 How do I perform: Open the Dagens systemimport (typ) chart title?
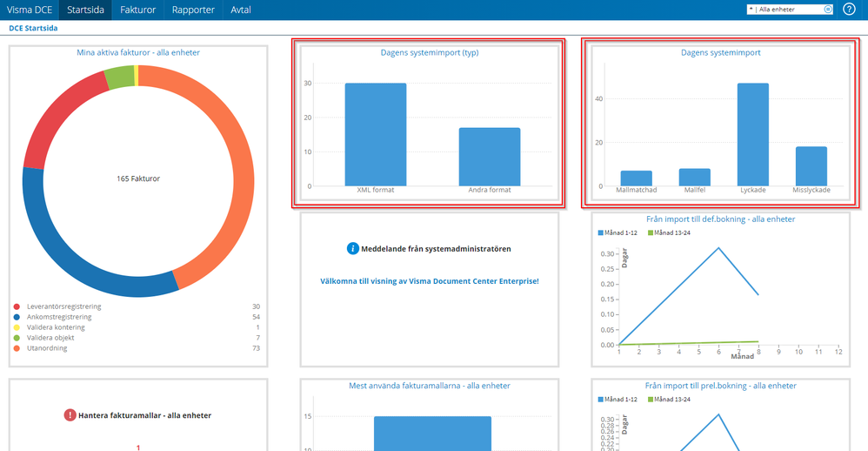(430, 52)
